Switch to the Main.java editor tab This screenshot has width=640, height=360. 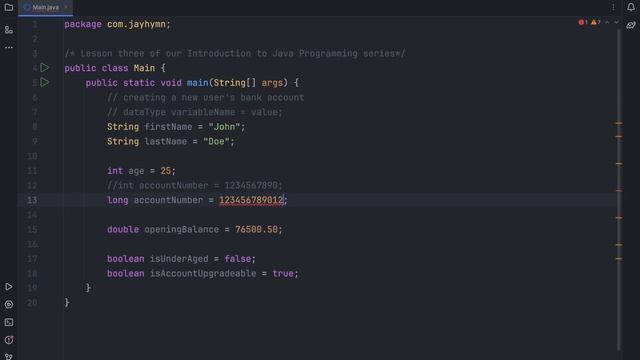coord(45,7)
